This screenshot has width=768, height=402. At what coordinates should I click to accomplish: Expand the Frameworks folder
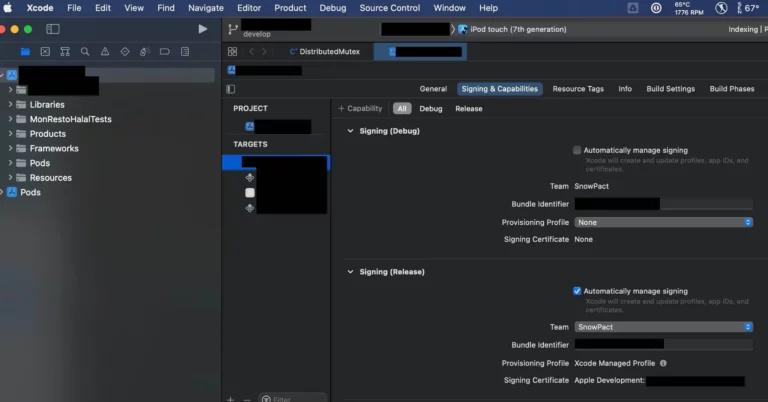click(x=10, y=148)
